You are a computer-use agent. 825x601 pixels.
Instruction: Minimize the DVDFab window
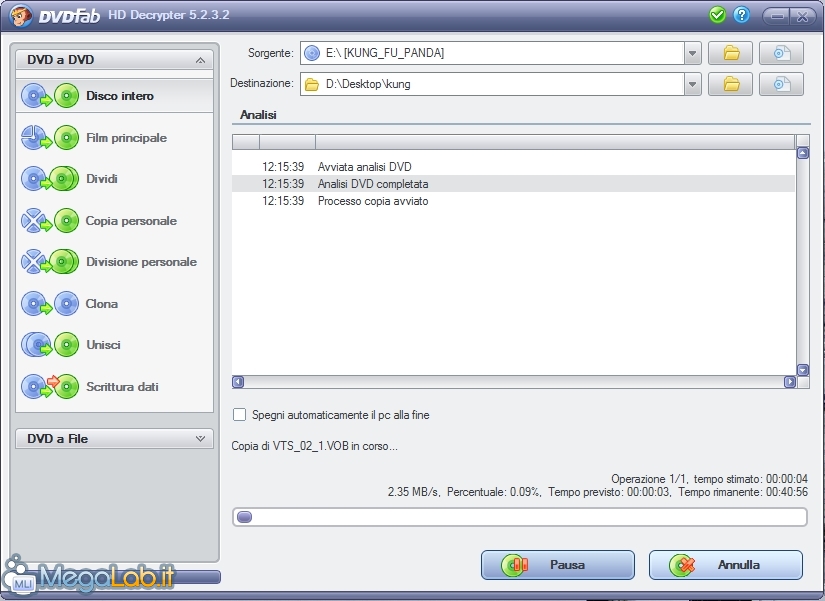tap(777, 16)
